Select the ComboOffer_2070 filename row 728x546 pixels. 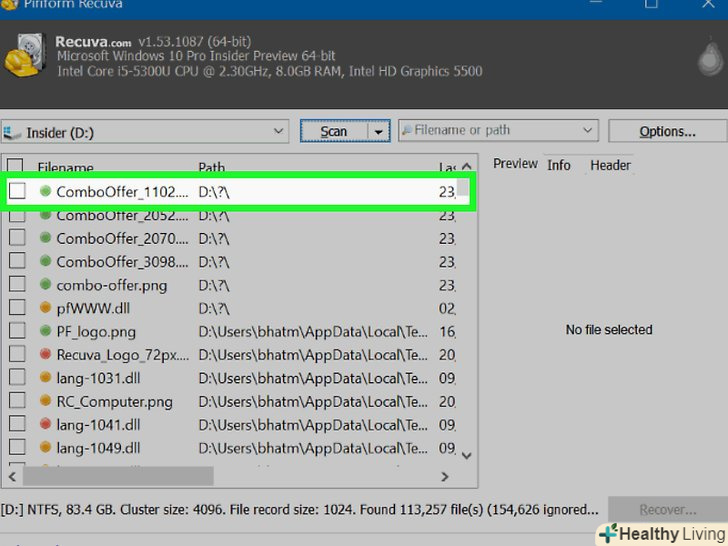click(122, 238)
